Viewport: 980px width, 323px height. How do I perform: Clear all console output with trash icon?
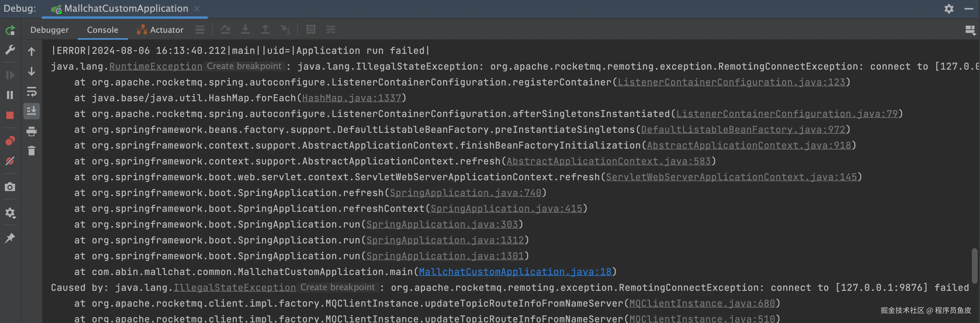32,151
